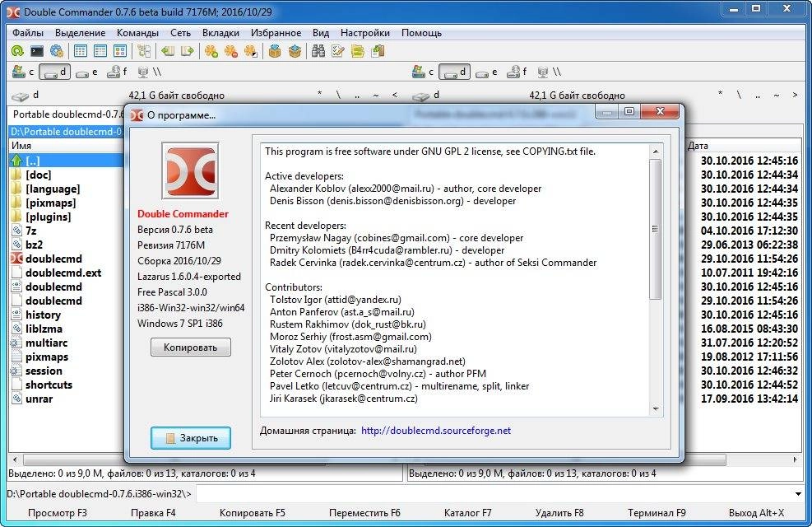Open the Файлы menu
812x527 pixels.
pyautogui.click(x=28, y=33)
